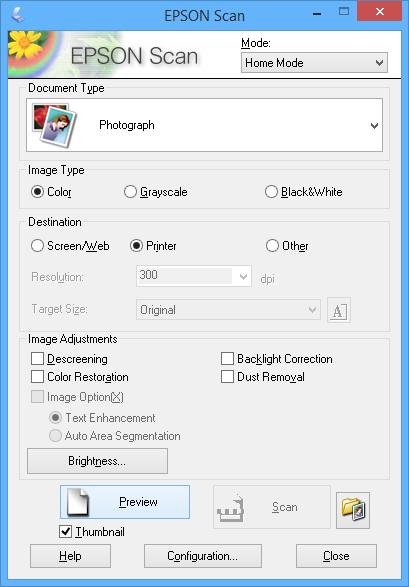Click the Photograph document type thumbnail image

(55, 125)
